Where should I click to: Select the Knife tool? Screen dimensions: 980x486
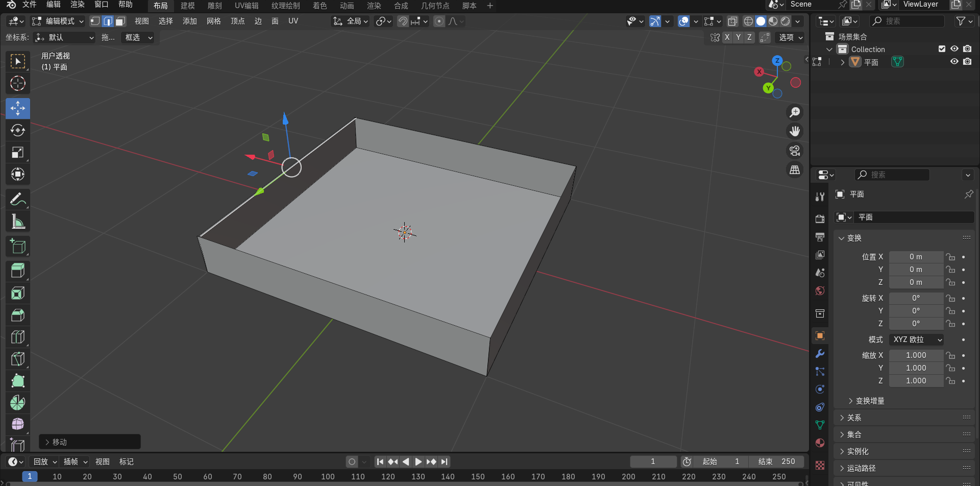(18, 359)
